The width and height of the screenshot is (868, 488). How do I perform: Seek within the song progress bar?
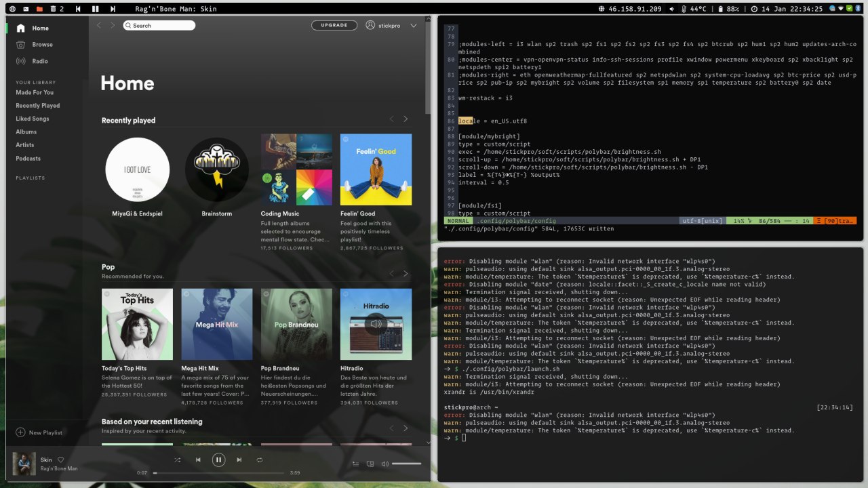[218, 472]
